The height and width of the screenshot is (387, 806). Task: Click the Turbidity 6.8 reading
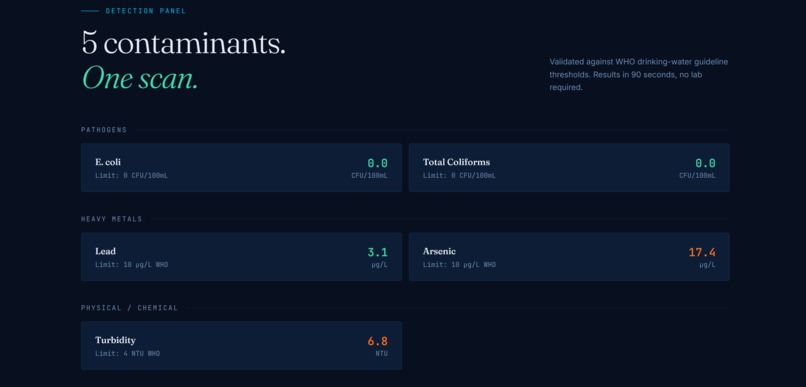coord(377,341)
